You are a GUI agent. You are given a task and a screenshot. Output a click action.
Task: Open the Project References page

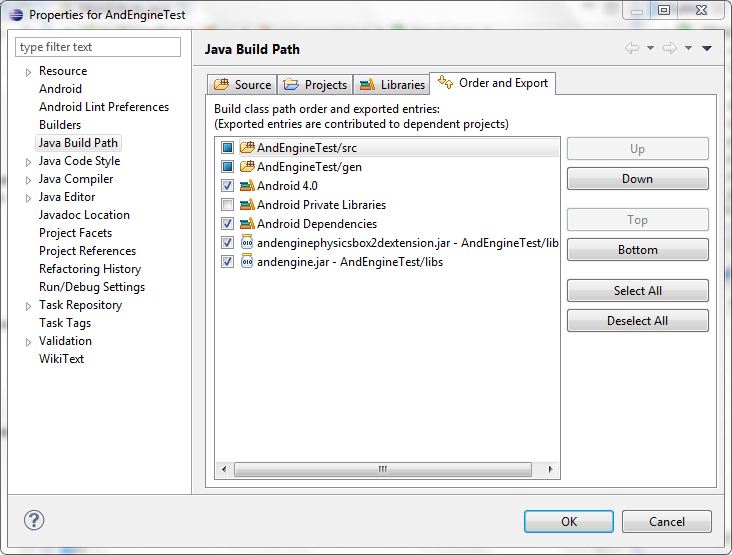point(87,251)
